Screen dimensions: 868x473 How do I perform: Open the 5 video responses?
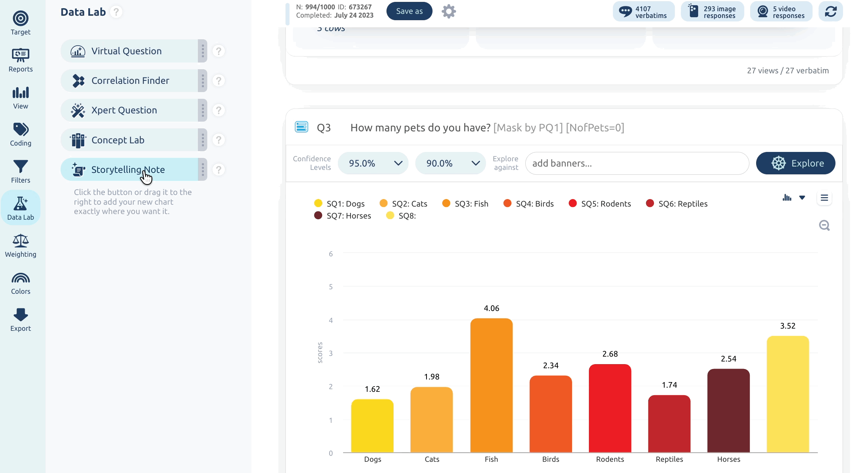[x=781, y=12]
